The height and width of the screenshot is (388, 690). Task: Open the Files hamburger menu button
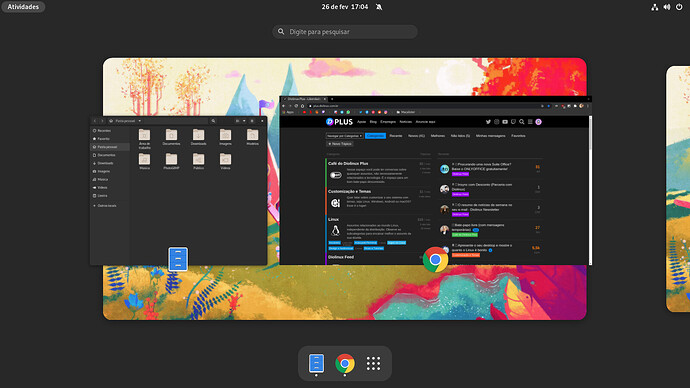point(252,121)
